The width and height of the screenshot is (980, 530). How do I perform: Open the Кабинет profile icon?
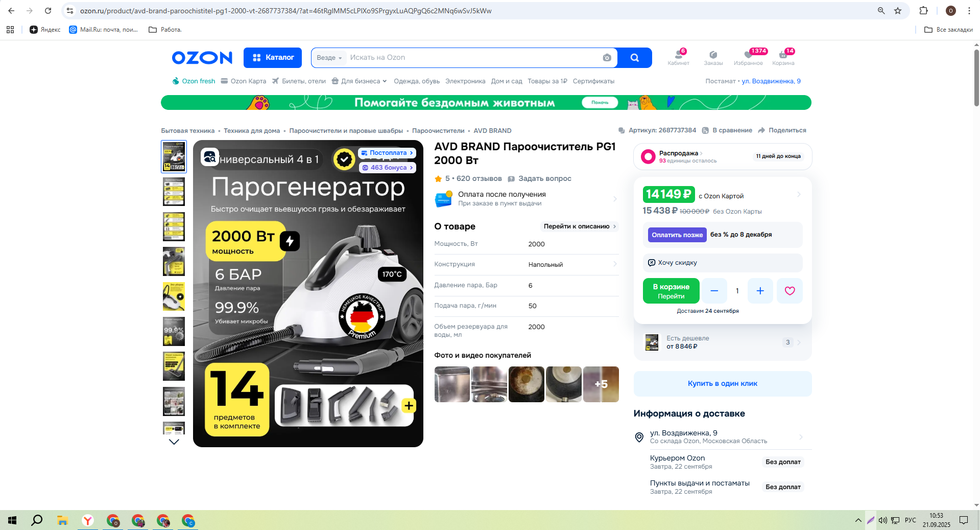pos(679,57)
